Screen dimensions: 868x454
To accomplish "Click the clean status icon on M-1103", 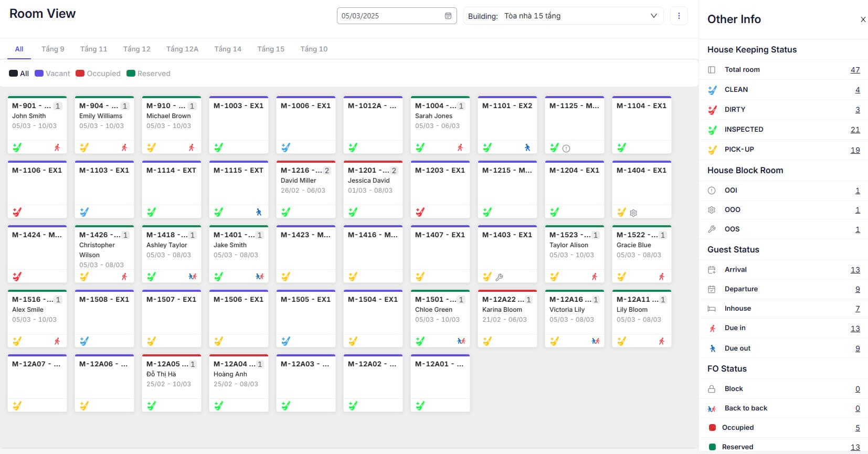I will coord(84,212).
